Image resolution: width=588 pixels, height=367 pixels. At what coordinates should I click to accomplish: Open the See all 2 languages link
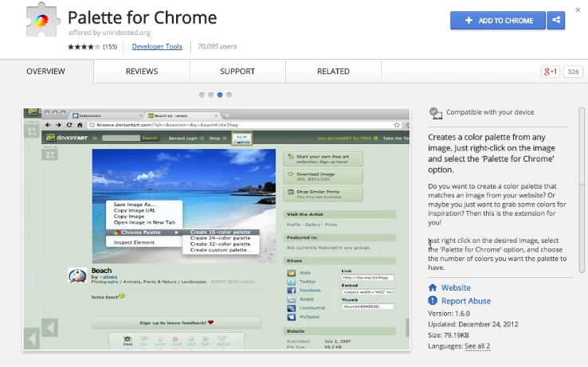[477, 346]
